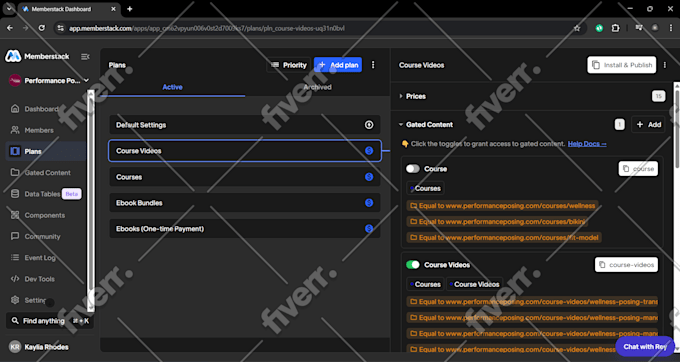The height and width of the screenshot is (362, 680).
Task: Open browser extensions puzzle icon
Action: (x=615, y=28)
